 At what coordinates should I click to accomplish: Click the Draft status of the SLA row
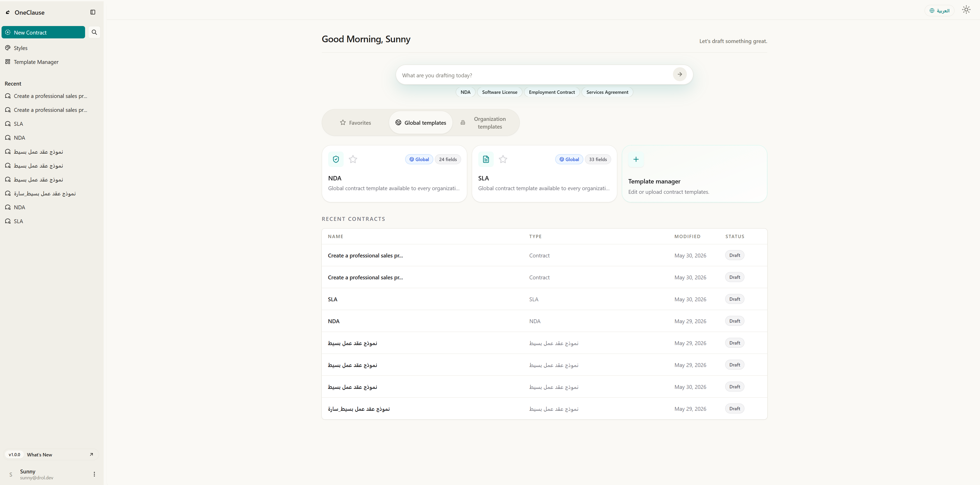735,299
